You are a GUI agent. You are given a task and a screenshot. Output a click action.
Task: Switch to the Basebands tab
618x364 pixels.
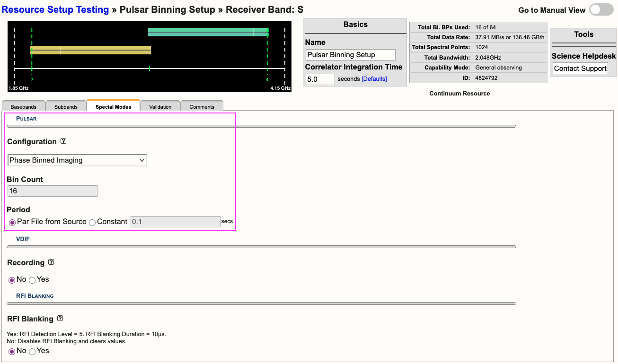[23, 107]
